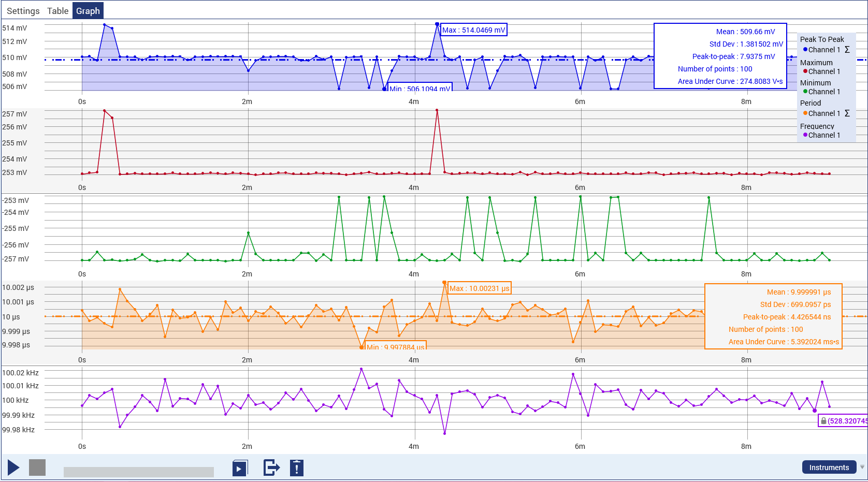Image resolution: width=868 pixels, height=482 pixels.
Task: Toggle Maximum Channel 1 legend entry
Action: [824, 71]
